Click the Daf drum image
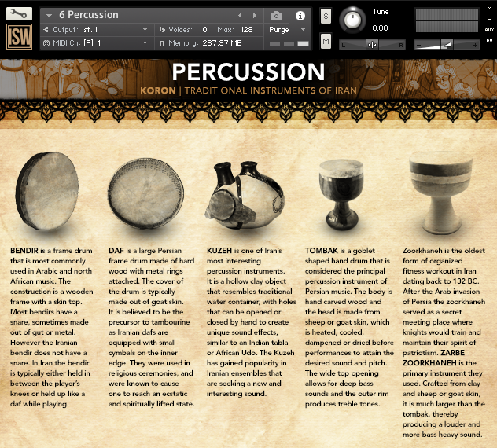497x448 pixels. (x=145, y=193)
